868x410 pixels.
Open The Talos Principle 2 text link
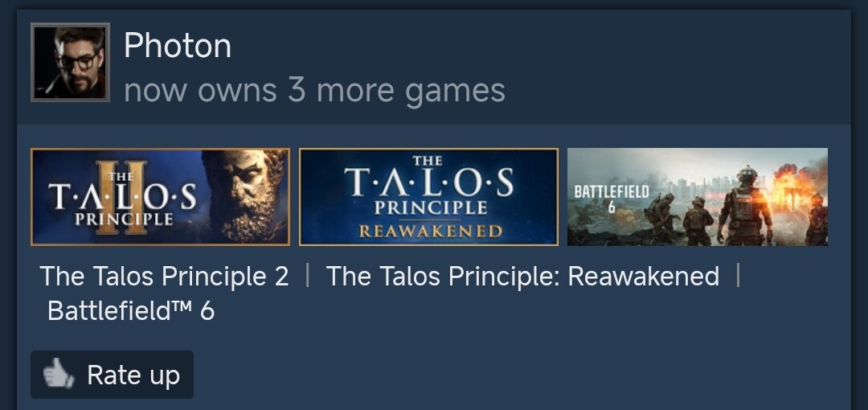click(165, 276)
